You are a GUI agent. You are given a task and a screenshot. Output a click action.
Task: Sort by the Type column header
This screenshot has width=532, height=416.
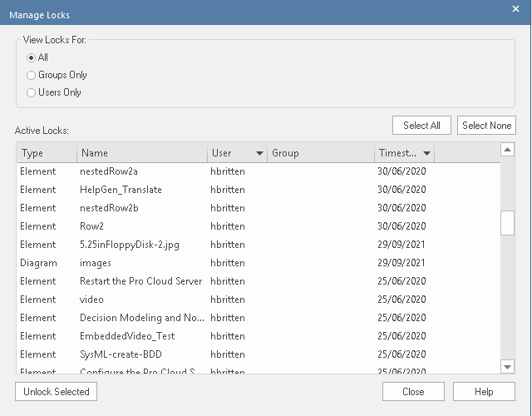coord(46,153)
